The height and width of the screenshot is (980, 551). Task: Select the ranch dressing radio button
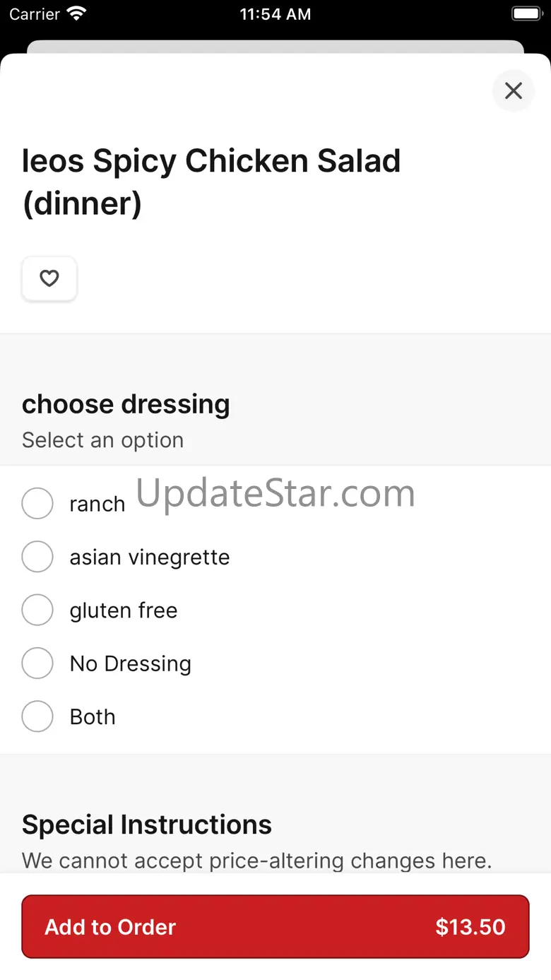point(37,504)
